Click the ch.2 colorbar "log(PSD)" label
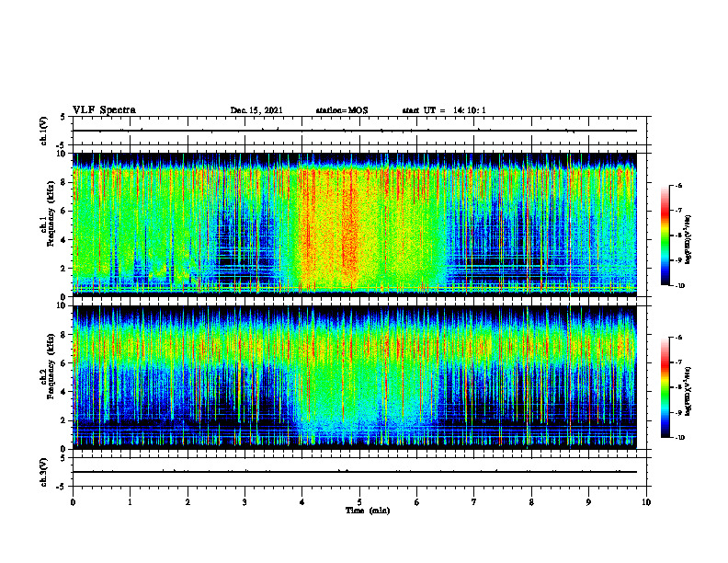Image resolution: width=728 pixels, height=563 pixels. click(688, 392)
